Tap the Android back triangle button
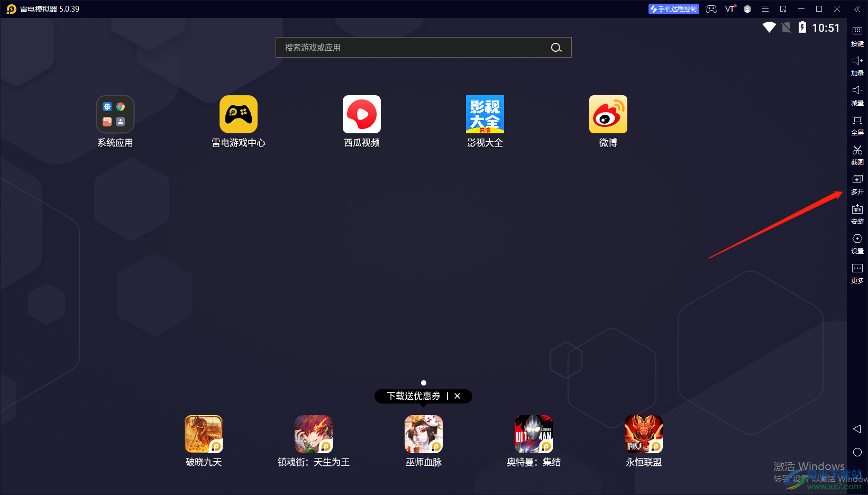868x495 pixels. [x=857, y=429]
